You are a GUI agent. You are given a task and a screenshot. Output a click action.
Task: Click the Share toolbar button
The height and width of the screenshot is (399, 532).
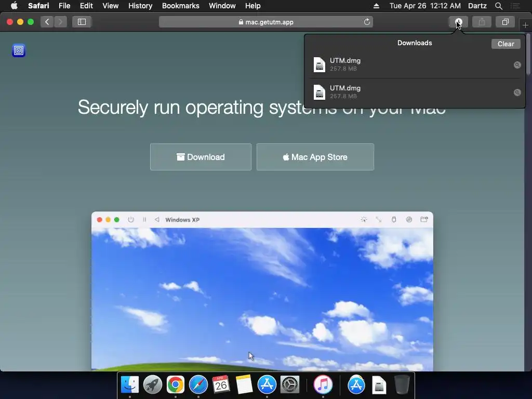(x=482, y=22)
